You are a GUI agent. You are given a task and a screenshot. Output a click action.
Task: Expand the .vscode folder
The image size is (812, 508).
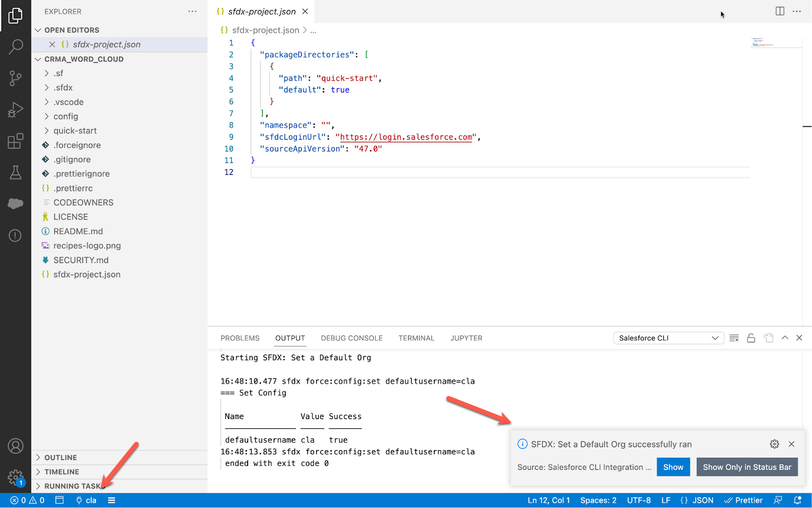point(119,102)
